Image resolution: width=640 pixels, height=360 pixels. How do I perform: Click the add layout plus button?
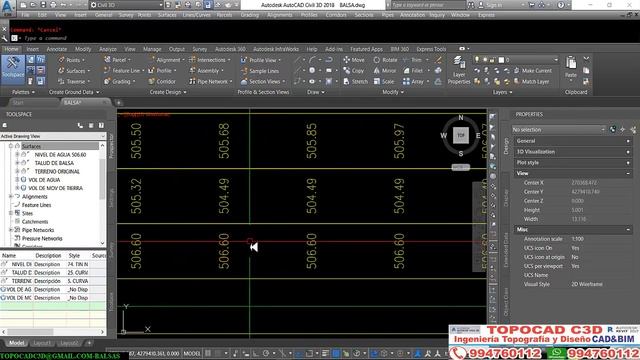89,343
